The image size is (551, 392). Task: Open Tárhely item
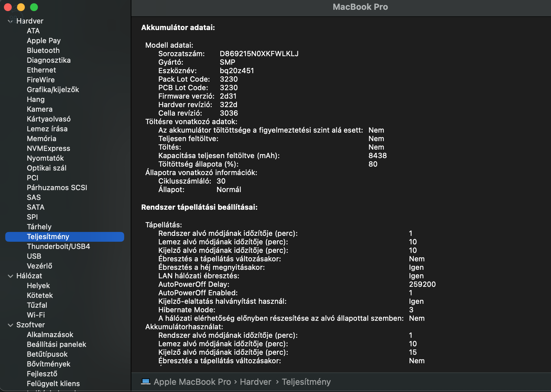[39, 227]
